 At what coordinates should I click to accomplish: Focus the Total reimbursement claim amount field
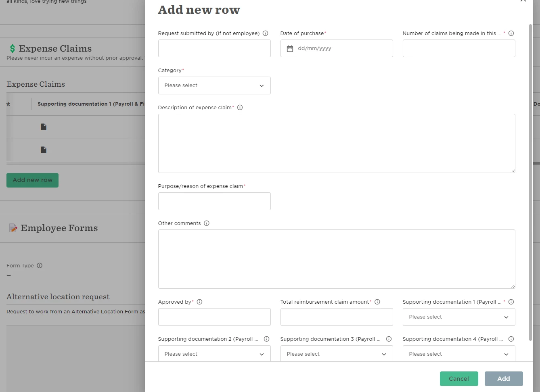click(337, 317)
